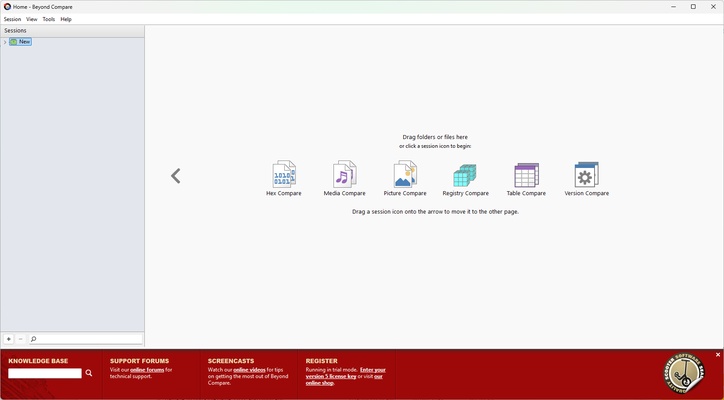724x400 pixels.
Task: Open the View menu
Action: click(x=32, y=19)
